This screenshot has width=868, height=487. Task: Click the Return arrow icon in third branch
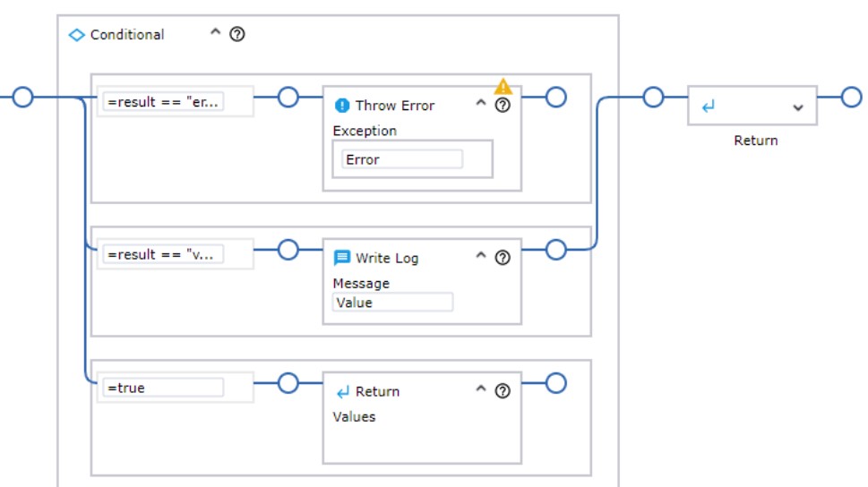click(342, 392)
